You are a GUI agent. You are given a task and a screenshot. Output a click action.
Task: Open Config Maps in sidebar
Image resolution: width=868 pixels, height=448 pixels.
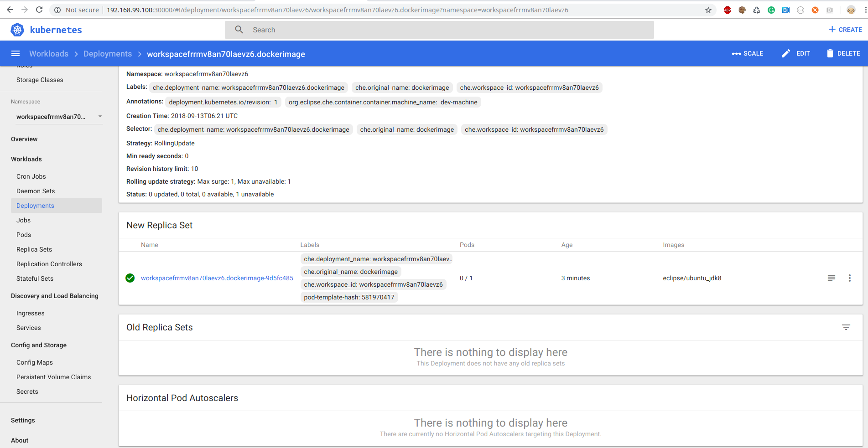(35, 362)
